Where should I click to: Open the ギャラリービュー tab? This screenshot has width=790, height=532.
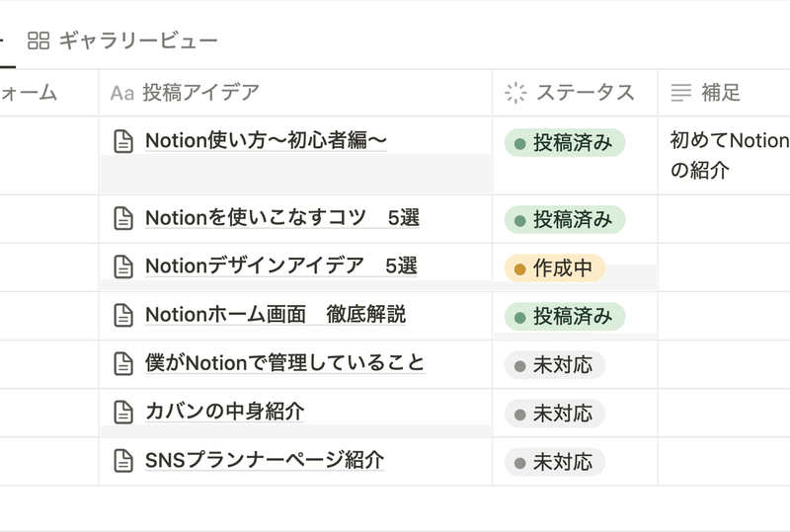122,40
